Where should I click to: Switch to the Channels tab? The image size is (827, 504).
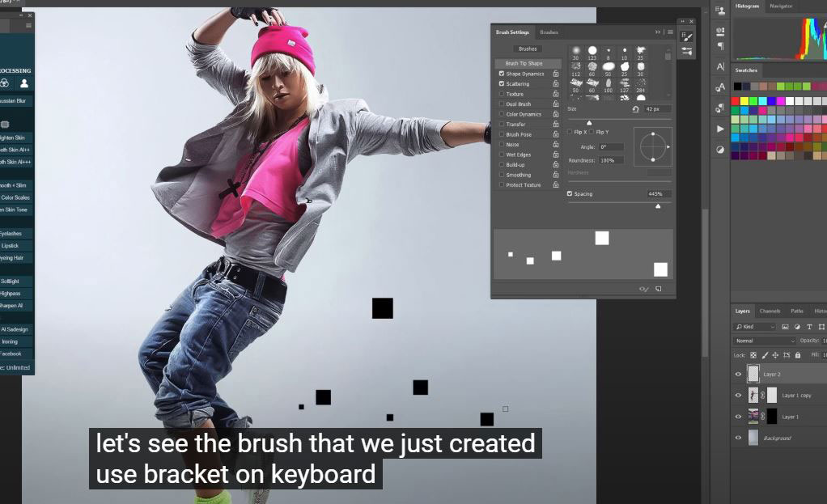pyautogui.click(x=770, y=311)
